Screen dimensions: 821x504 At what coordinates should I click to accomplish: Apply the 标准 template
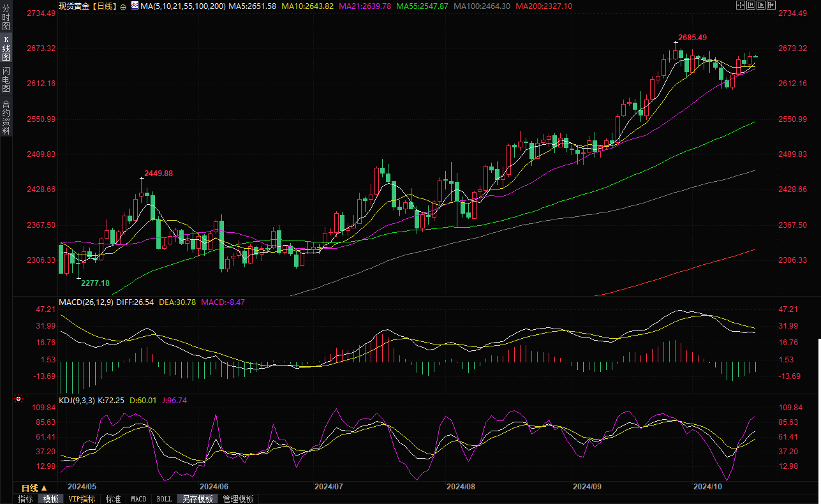click(113, 499)
